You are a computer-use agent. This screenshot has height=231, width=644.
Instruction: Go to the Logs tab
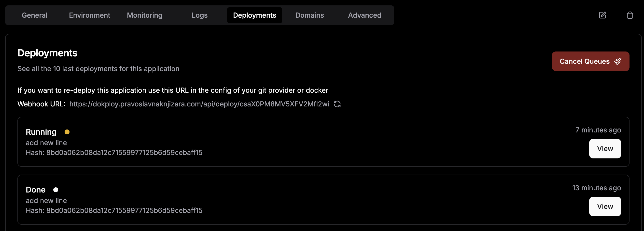199,15
